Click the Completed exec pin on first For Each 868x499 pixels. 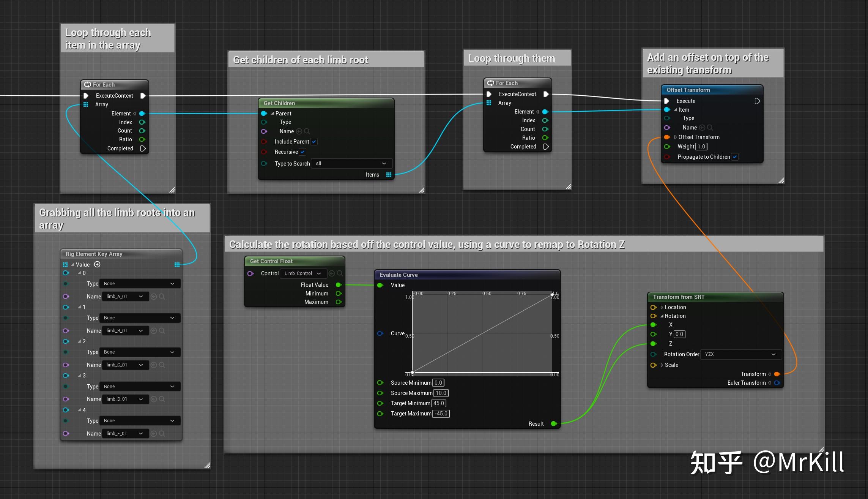(143, 148)
